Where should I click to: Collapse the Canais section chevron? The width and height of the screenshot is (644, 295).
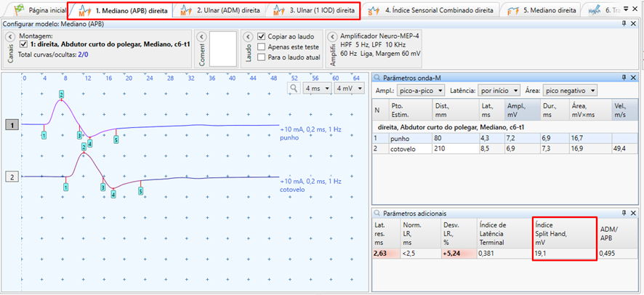tap(11, 36)
